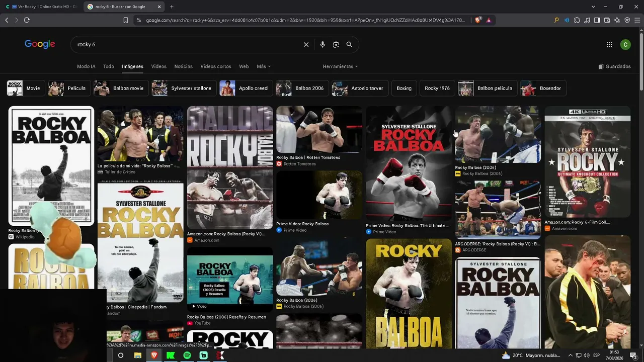Open the volume control in system tray
This screenshot has width=644, height=362.
click(587, 355)
